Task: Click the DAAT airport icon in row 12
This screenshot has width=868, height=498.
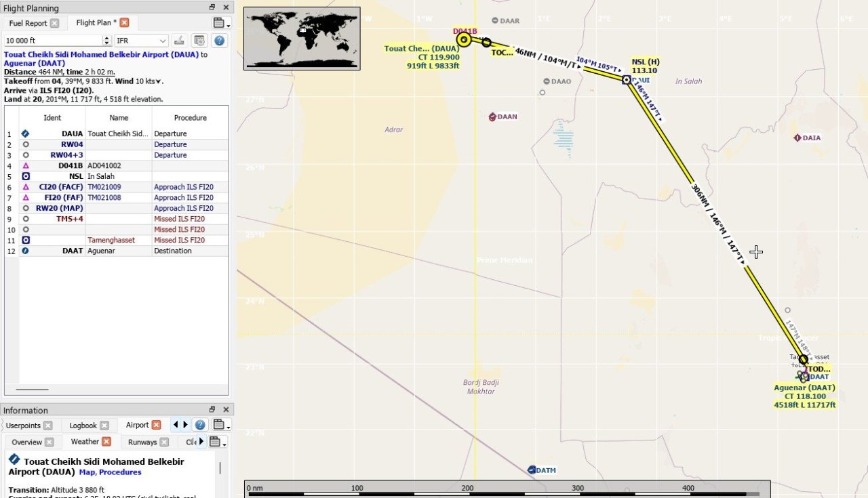Action: point(26,251)
